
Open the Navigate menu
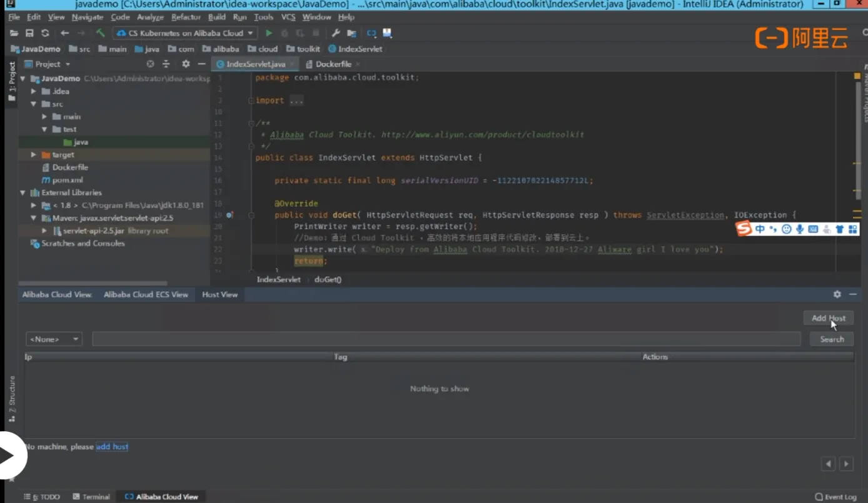(x=88, y=17)
